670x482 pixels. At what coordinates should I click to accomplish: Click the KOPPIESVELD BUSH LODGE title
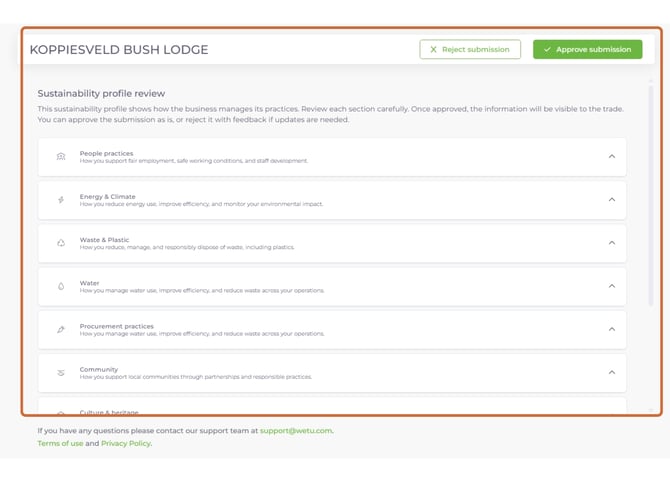[119, 50]
